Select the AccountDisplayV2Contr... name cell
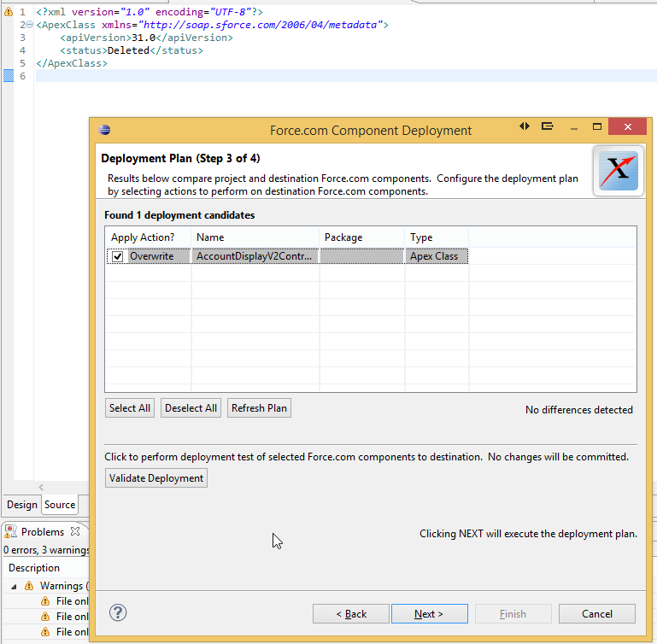The height and width of the screenshot is (644, 657). click(x=255, y=256)
